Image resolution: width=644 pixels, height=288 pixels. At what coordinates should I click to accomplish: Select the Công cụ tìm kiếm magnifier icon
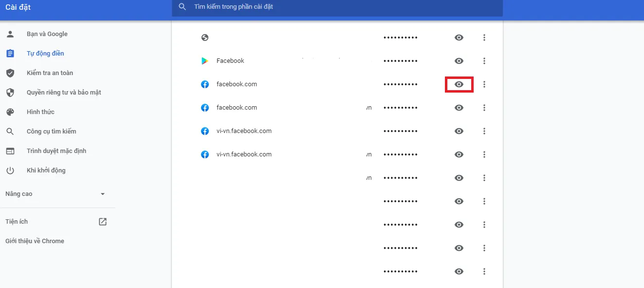10,131
